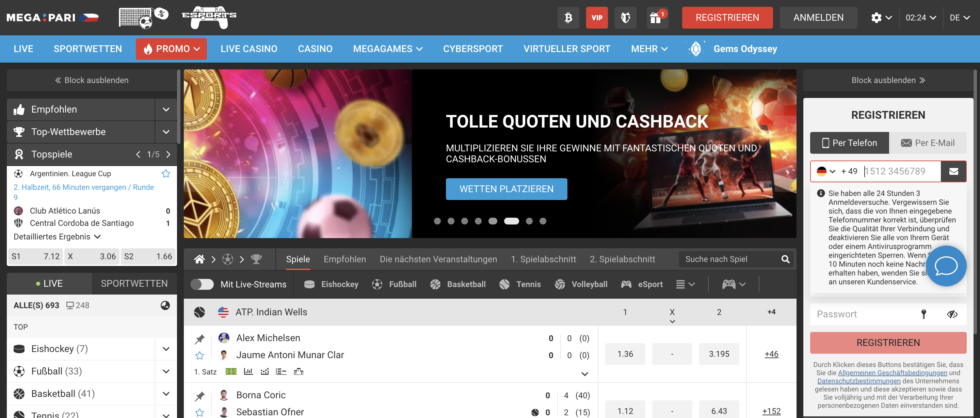This screenshot has width=980, height=418.
Task: Favorite the Argentinien League Cup match
Action: coord(166,174)
